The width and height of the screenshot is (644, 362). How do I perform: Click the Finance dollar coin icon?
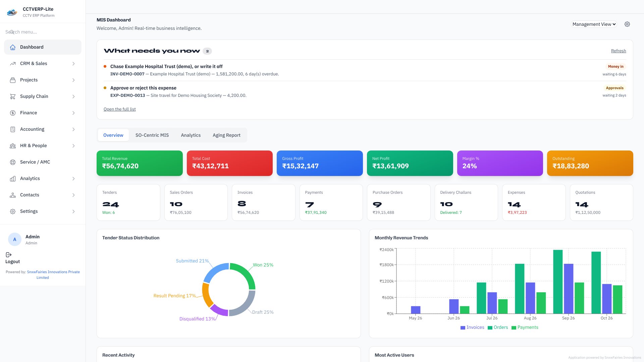point(13,113)
